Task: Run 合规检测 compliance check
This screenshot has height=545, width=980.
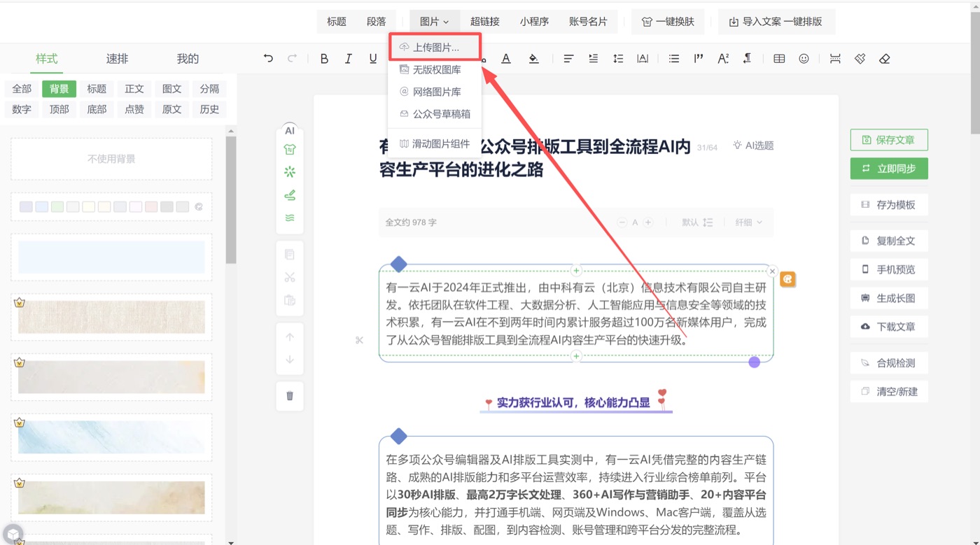Action: 889,363
